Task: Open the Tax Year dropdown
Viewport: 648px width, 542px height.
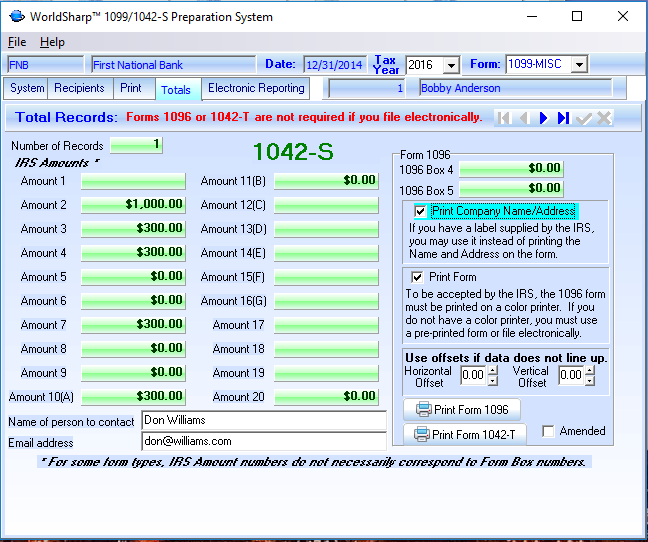Action: coord(450,65)
